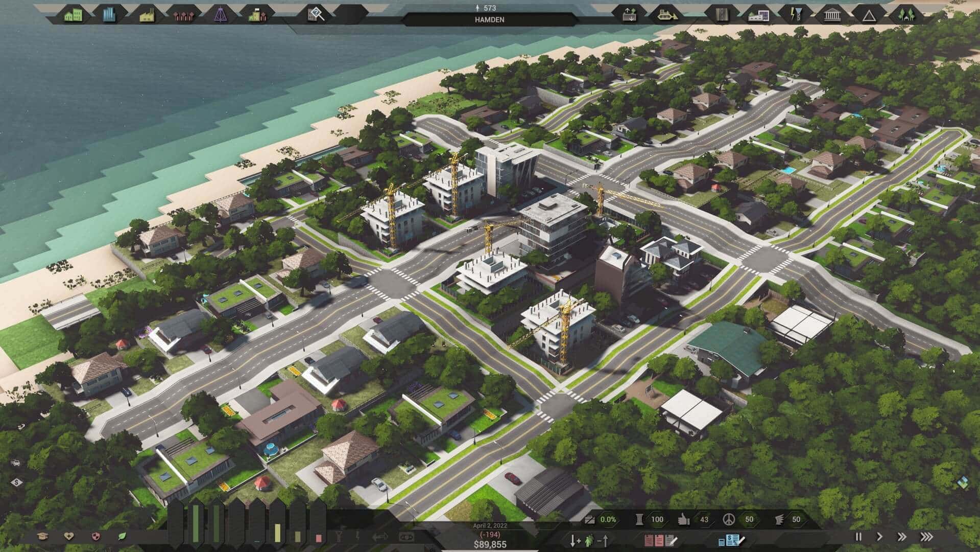This screenshot has height=552, width=980.
Task: Click the traffic double-arrow indicator icon
Action: click(380, 537)
